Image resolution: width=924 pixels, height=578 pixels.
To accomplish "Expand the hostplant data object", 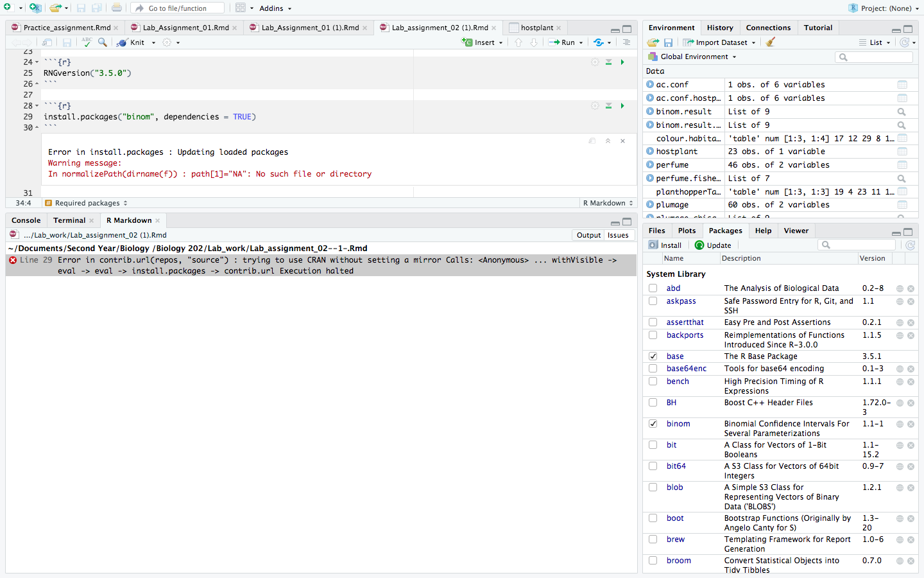I will (650, 152).
